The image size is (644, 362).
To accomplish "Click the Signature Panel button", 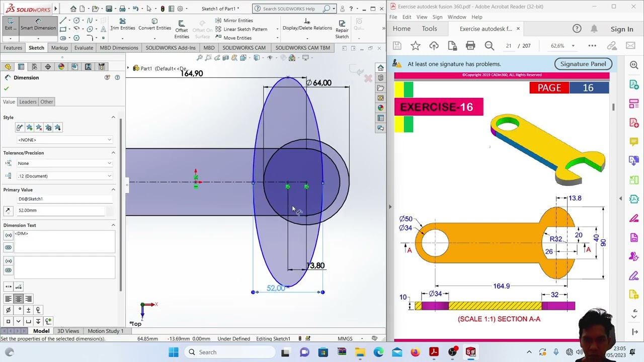I will pyautogui.click(x=583, y=64).
